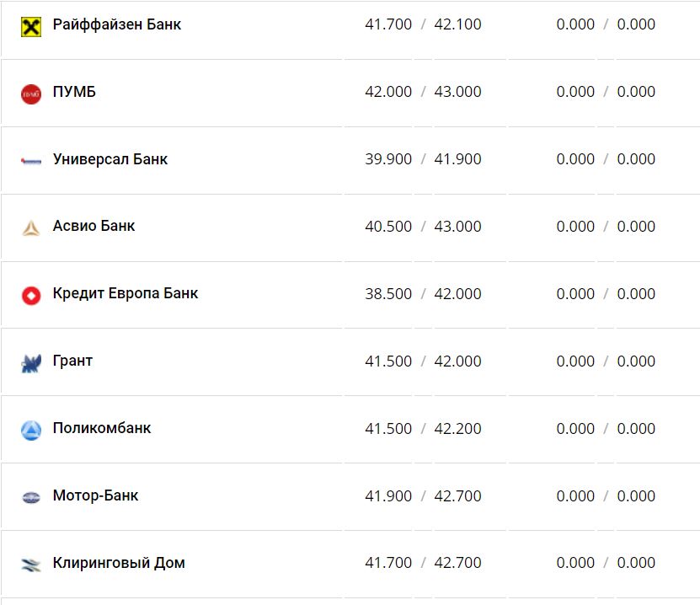Click Кредит Европа Банк buy rate 38.500

(388, 294)
